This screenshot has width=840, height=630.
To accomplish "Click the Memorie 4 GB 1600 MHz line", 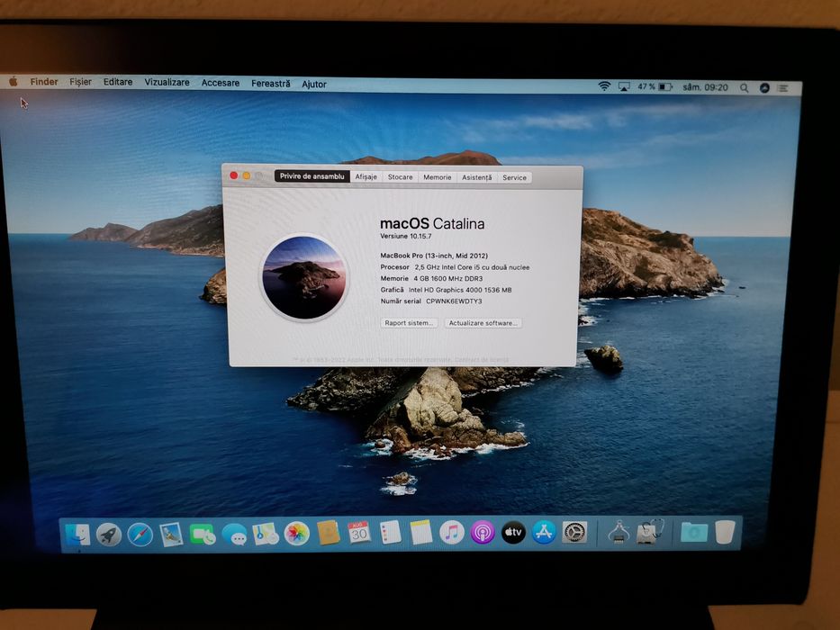I will (431, 279).
